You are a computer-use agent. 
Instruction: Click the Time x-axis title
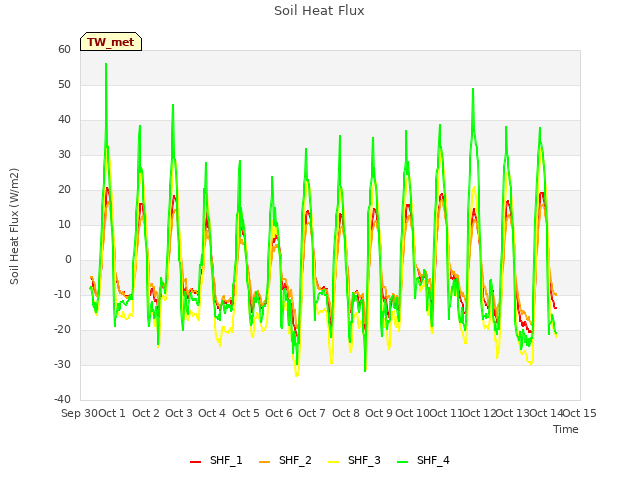tap(566, 429)
